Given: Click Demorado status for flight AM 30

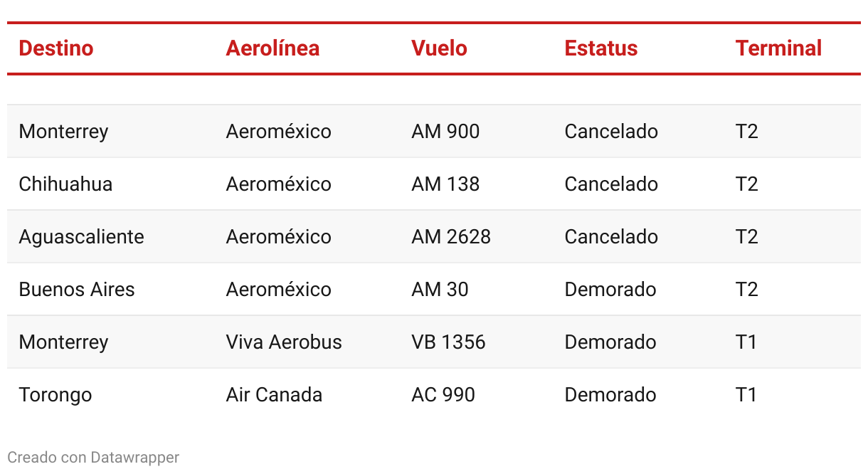Looking at the screenshot, I should click(x=610, y=290).
